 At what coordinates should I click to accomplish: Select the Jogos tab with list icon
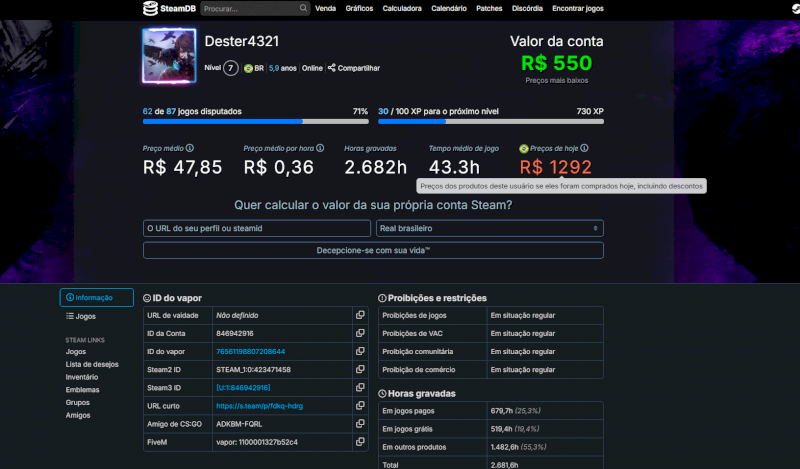81,316
